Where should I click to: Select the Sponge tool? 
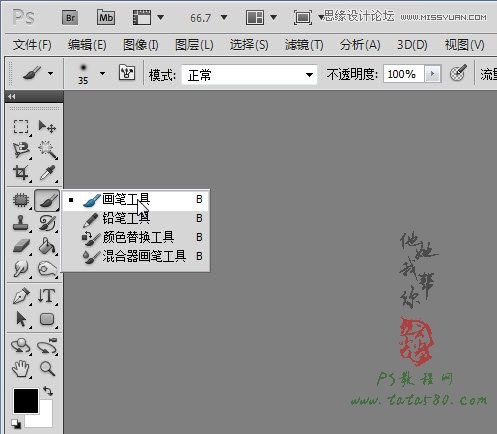[47, 269]
